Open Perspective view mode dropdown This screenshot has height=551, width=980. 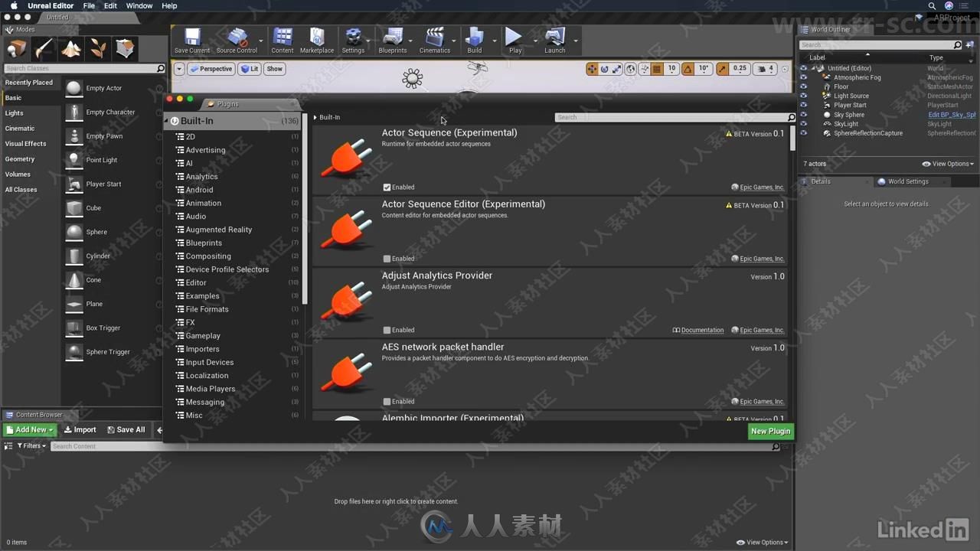(x=211, y=69)
